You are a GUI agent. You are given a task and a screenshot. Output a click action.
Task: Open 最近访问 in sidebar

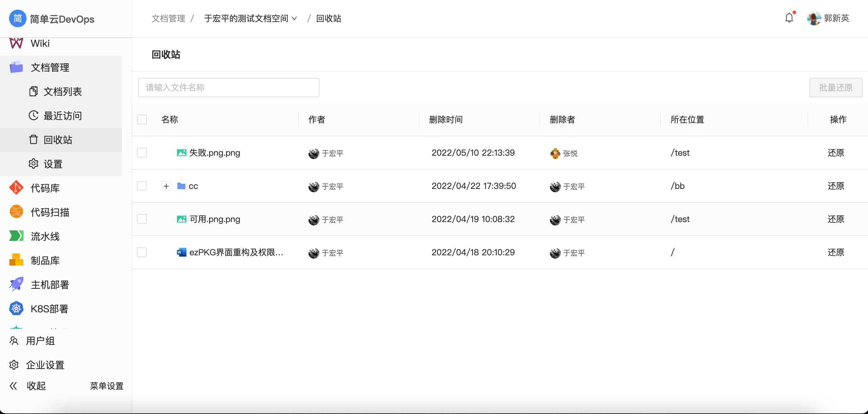tap(63, 116)
